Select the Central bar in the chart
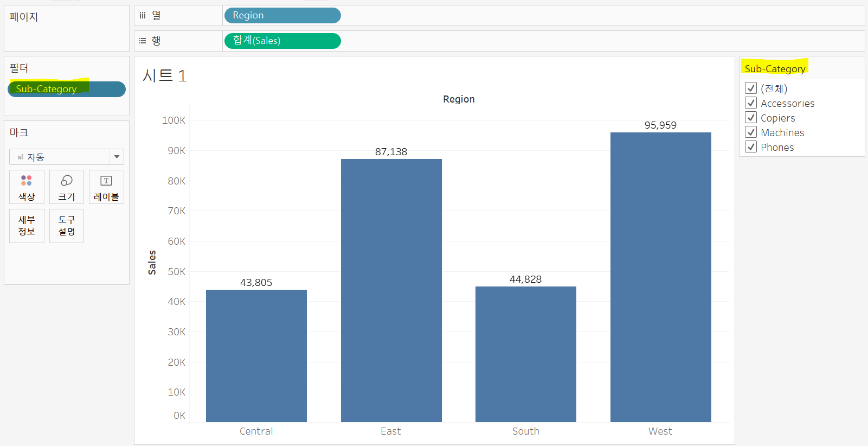Image resolution: width=868 pixels, height=446 pixels. [256, 356]
